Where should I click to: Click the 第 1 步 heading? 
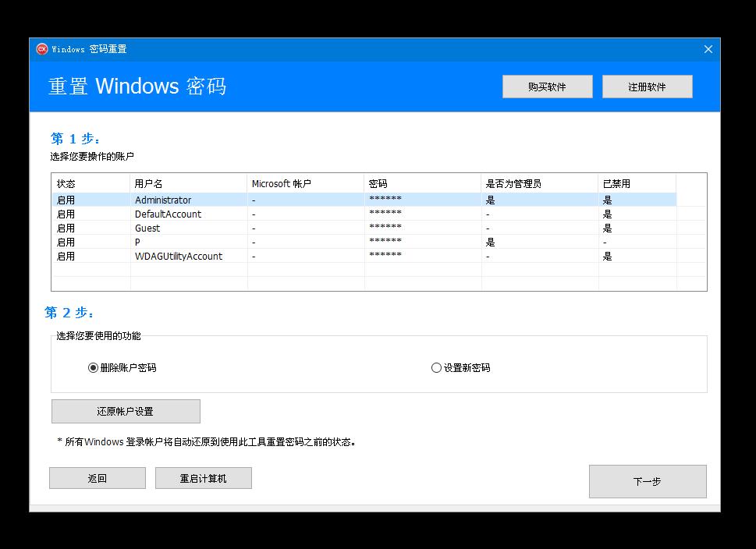pos(75,139)
